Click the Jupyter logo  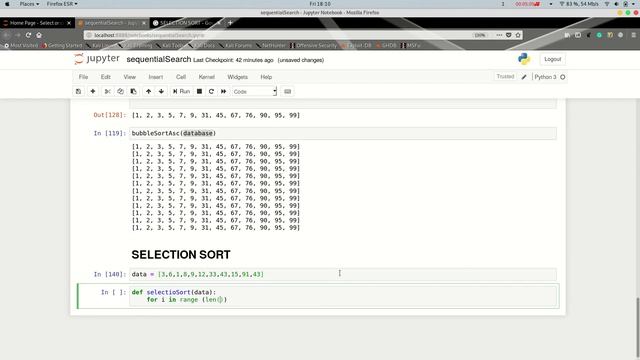point(97,59)
